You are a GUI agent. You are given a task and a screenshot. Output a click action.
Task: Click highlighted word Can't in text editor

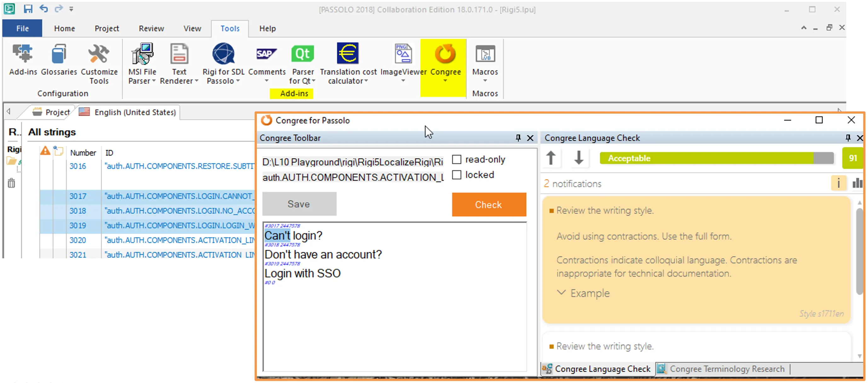coord(277,236)
